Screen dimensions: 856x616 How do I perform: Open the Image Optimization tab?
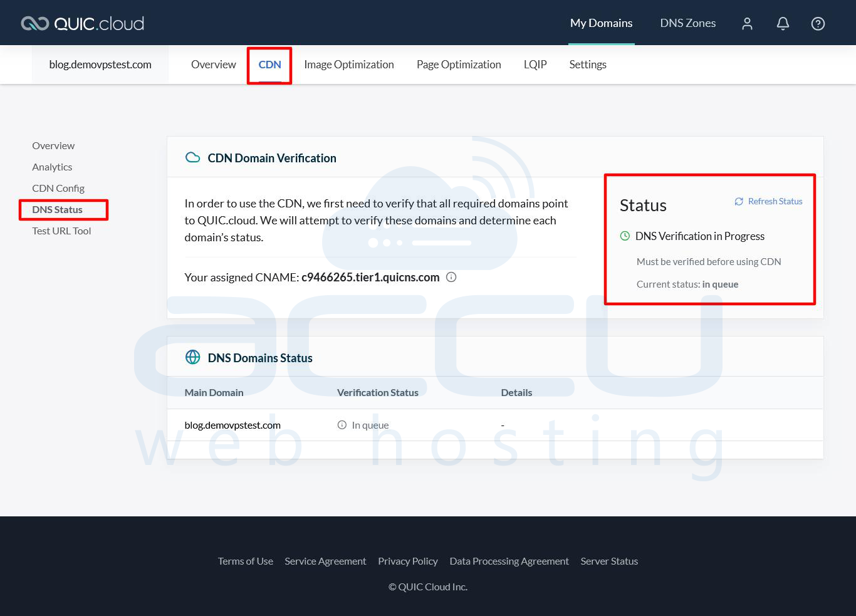coord(349,65)
